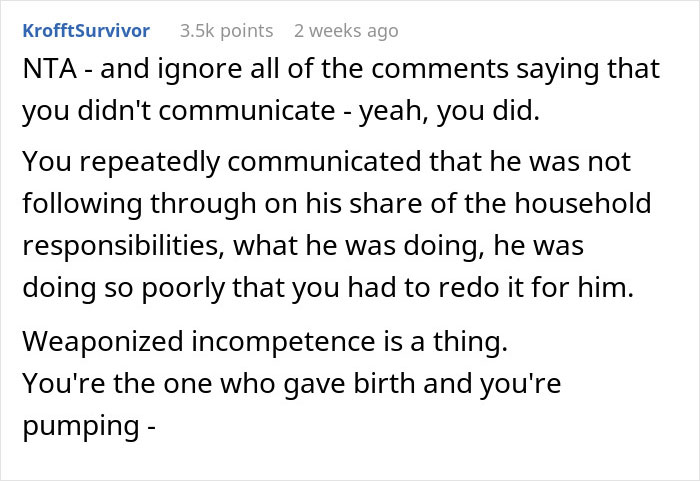Open the '2 weeks ago' timestamp permalink
700x481 pixels.
[x=346, y=31]
